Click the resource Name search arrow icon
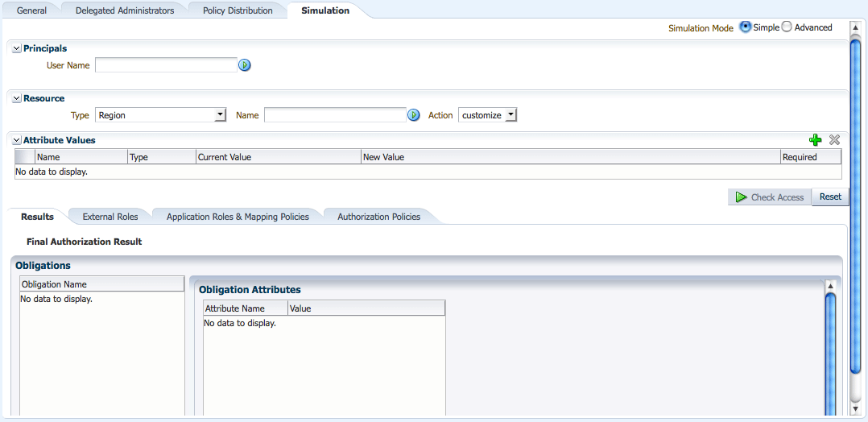The image size is (868, 422). (414, 115)
